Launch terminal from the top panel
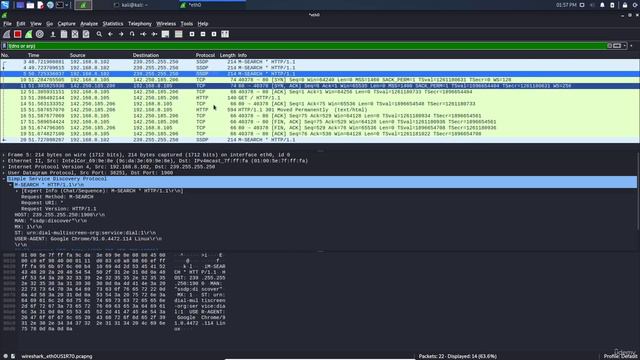 pos(60,5)
